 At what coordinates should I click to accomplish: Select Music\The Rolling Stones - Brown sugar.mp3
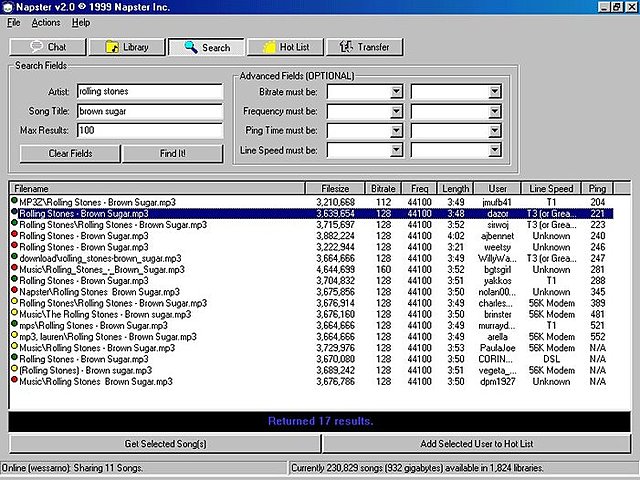coord(105,315)
